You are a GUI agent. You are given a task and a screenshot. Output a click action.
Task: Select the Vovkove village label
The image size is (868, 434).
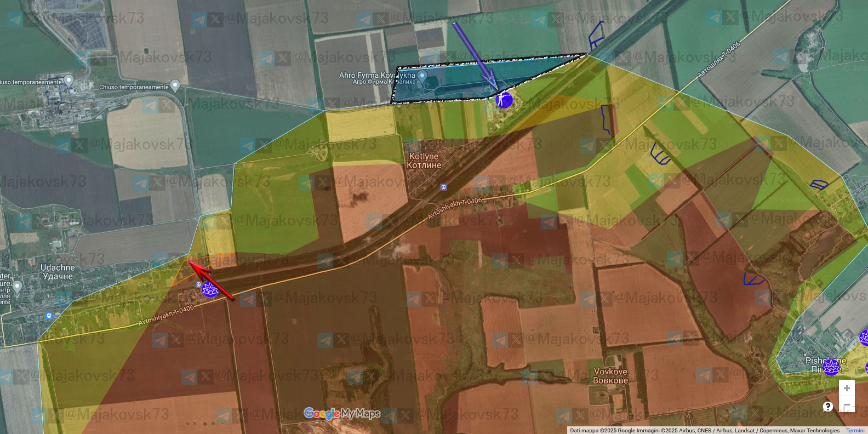[610, 376]
